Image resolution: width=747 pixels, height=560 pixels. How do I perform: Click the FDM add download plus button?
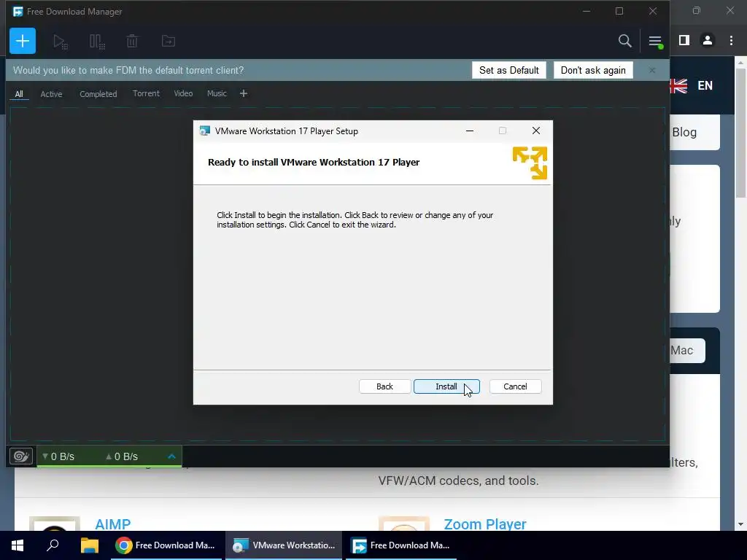[x=23, y=41]
